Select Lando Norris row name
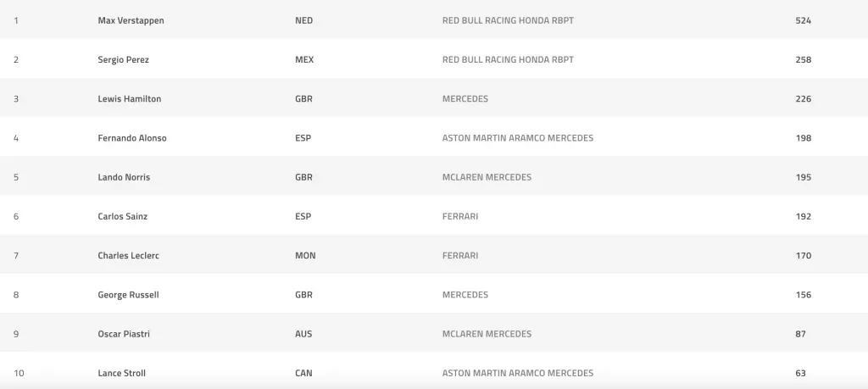The width and height of the screenshot is (868, 389). coord(124,177)
